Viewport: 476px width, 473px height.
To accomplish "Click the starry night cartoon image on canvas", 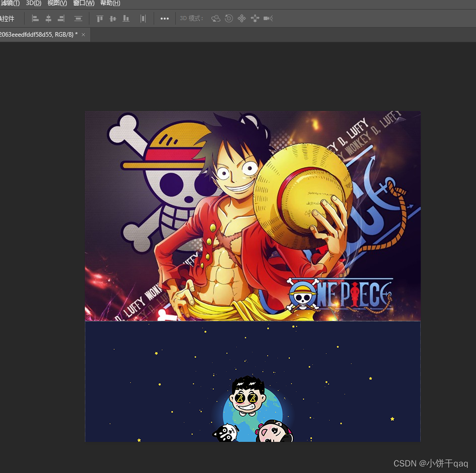I will tap(253, 381).
